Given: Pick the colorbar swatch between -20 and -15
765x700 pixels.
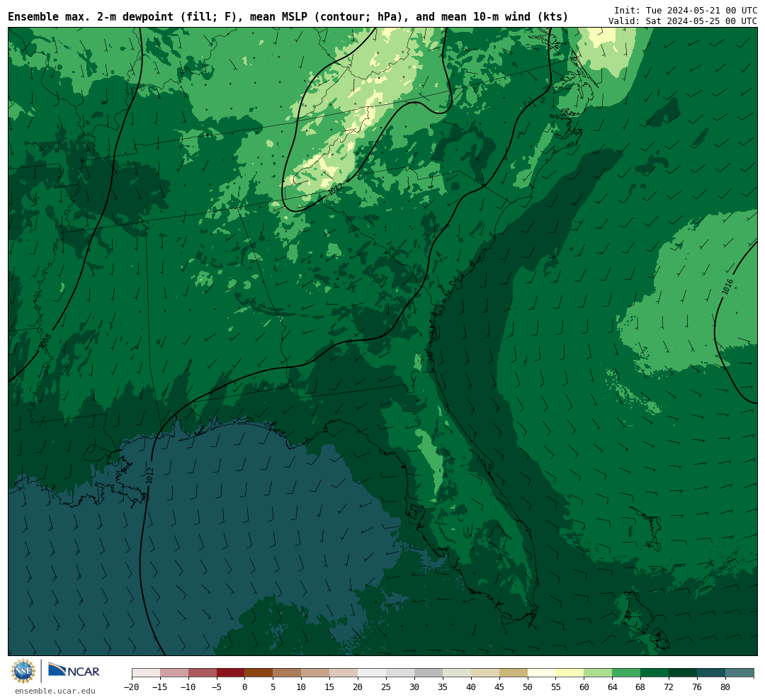Looking at the screenshot, I should click(x=146, y=673).
